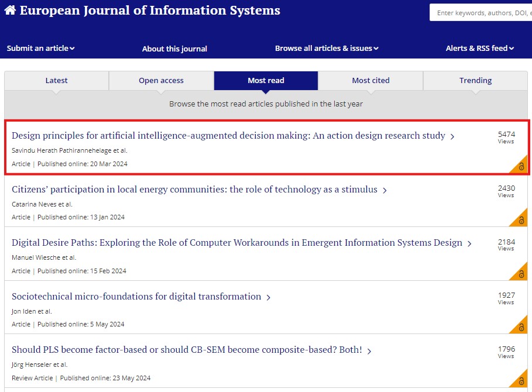The image size is (532, 392).
Task: Click Published online: 13 Jan 2024 text
Action: (x=81, y=217)
